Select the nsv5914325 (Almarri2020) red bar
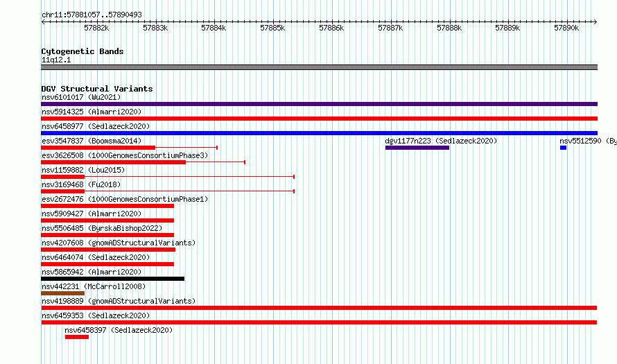Screen dimensions: 617x364 click(319, 119)
